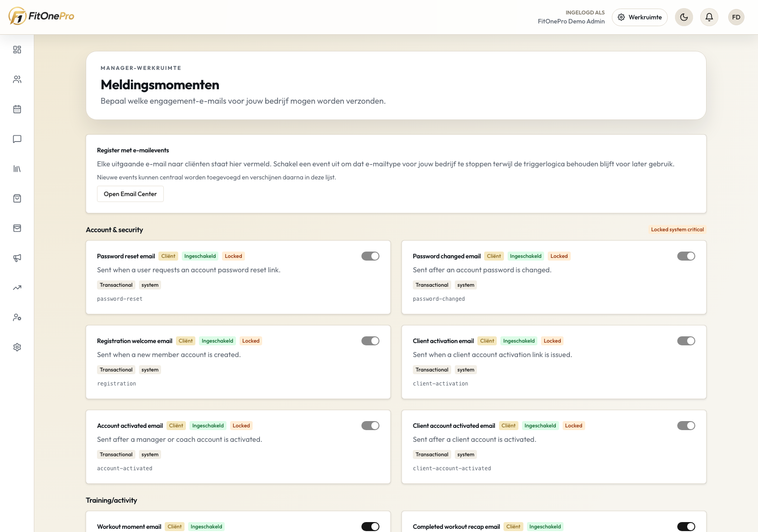Click Cliënt badge on Workout moment email
Viewport: 758px width, 532px height.
[175, 527]
